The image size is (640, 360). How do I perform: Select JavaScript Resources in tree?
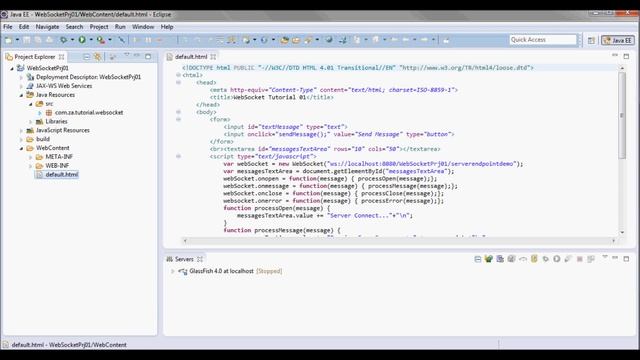pos(63,131)
